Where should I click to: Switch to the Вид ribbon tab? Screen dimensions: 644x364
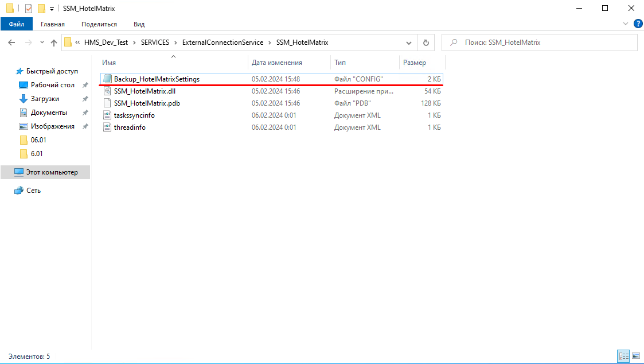139,24
